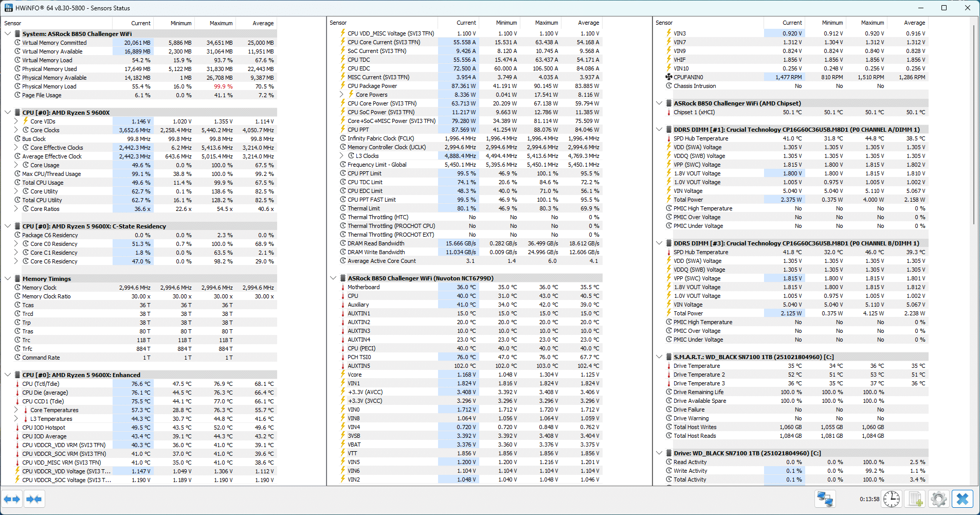Start logging with the log file icon

point(915,499)
